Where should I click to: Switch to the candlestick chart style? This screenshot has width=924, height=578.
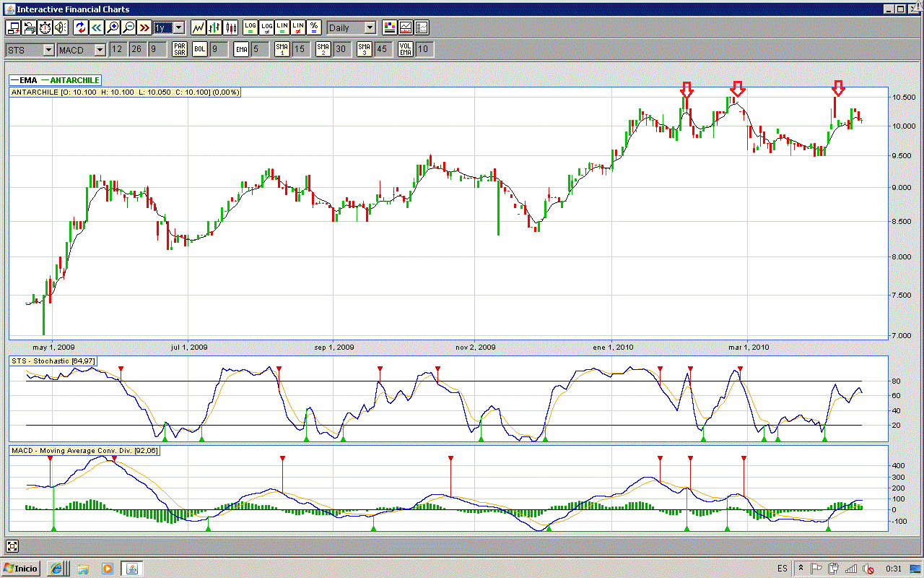coord(231,27)
